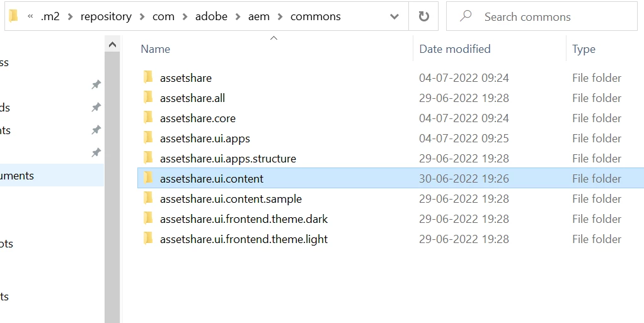Image resolution: width=644 pixels, height=323 pixels.
Task: Click the date 04-07-2022 09:25
Action: click(x=464, y=139)
